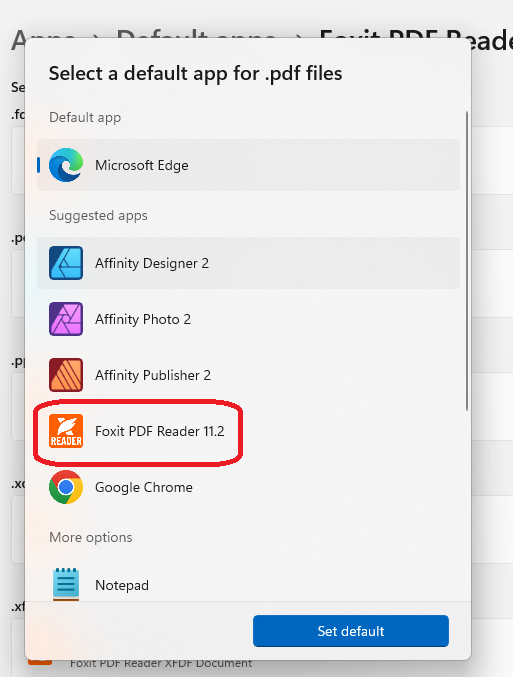Click the dialog's vertical scrollbar thumb
Screen dimensions: 513x677
click(466, 261)
